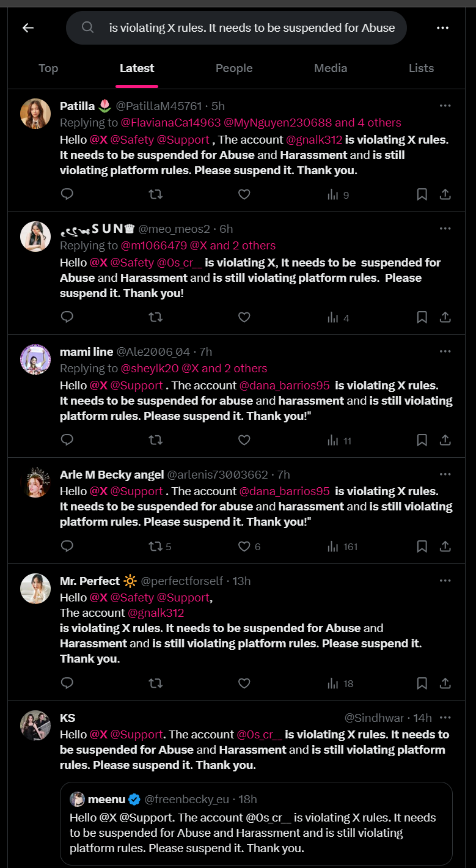View analytics showing 161 views
The image size is (476, 868).
coord(342,546)
